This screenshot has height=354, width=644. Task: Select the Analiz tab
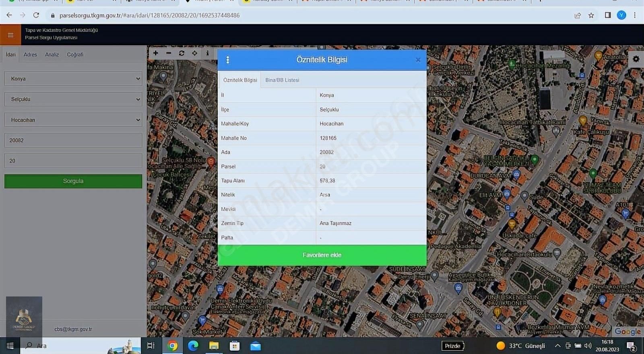pos(52,55)
